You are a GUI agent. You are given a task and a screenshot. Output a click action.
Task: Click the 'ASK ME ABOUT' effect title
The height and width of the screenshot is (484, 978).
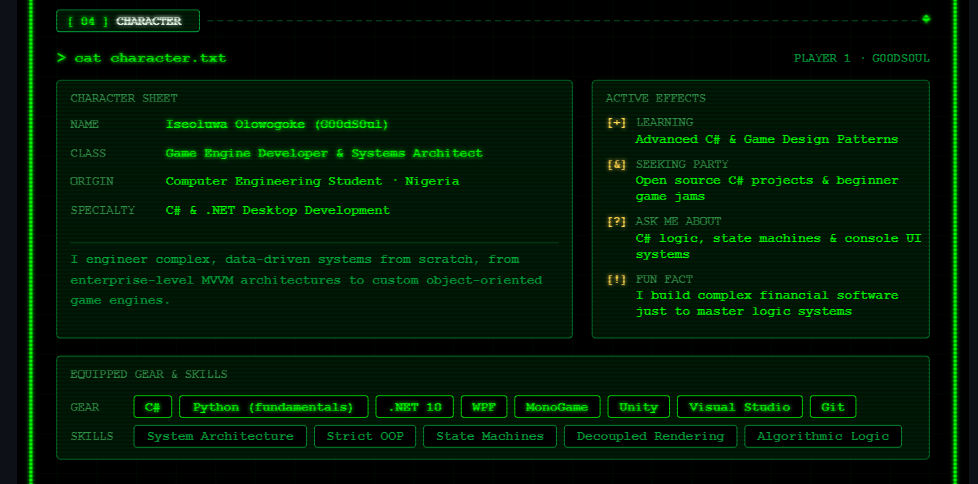tap(678, 221)
